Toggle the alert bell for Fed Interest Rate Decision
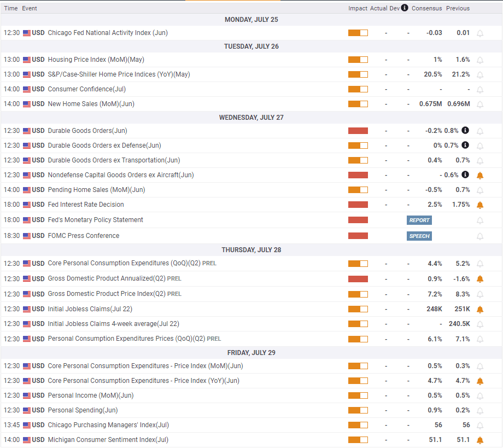503x448 pixels. [x=480, y=205]
